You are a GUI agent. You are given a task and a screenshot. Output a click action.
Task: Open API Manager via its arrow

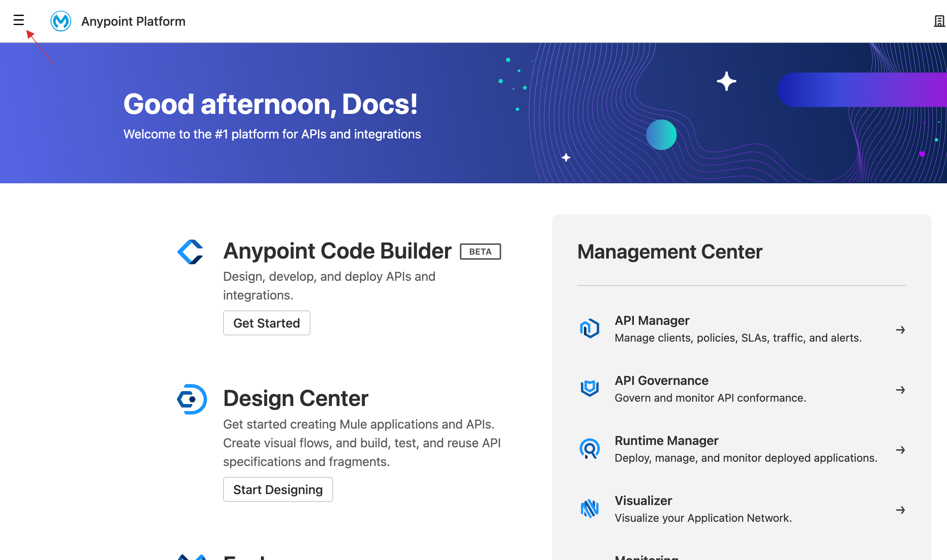[x=900, y=330]
